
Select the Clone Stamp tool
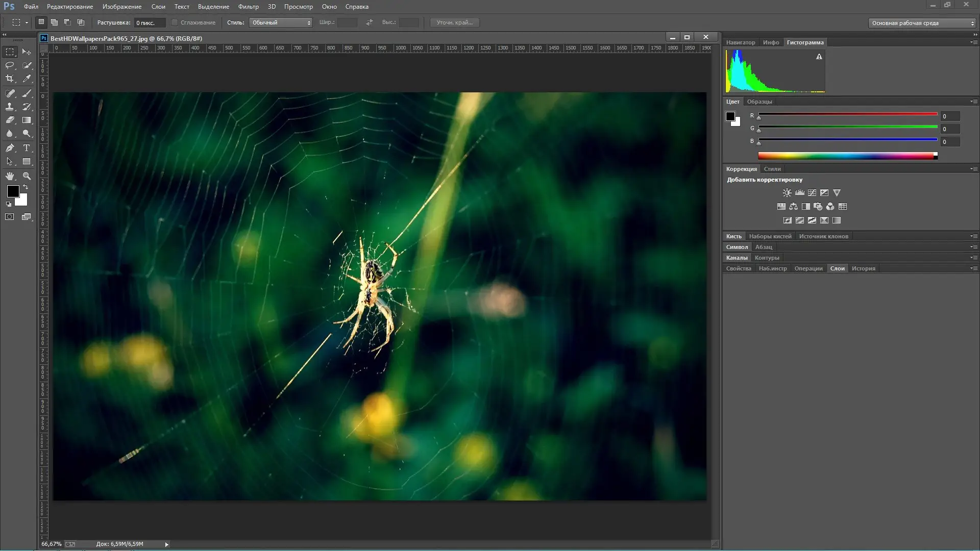[10, 107]
